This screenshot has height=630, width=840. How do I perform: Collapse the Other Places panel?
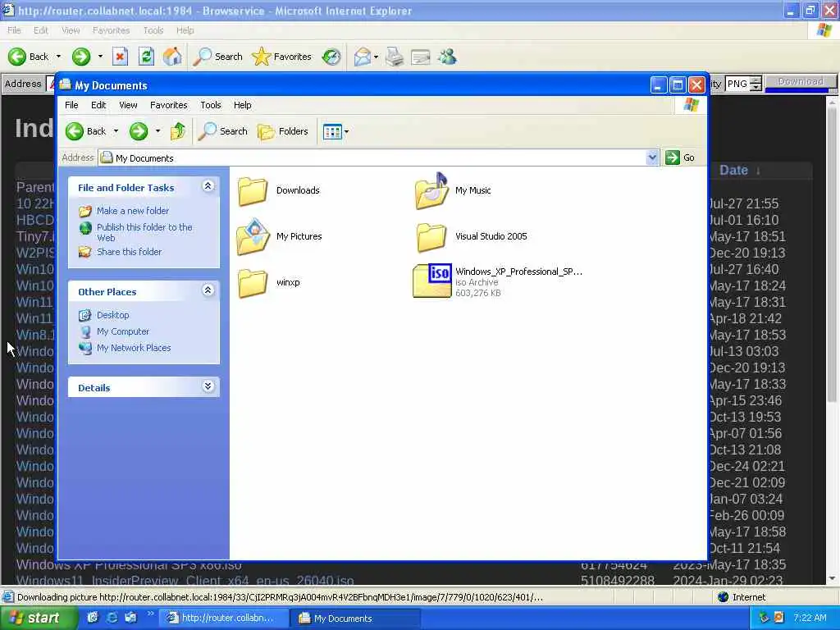208,290
